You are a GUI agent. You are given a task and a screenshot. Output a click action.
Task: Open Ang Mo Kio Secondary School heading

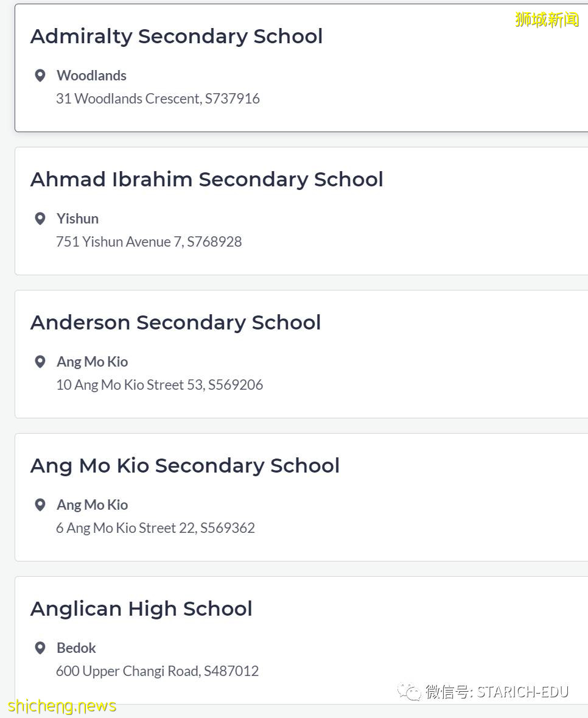[185, 466]
